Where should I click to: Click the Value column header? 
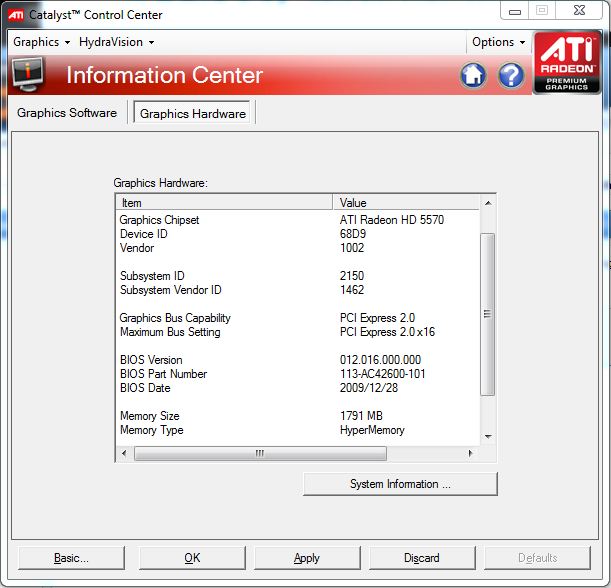[x=406, y=203]
